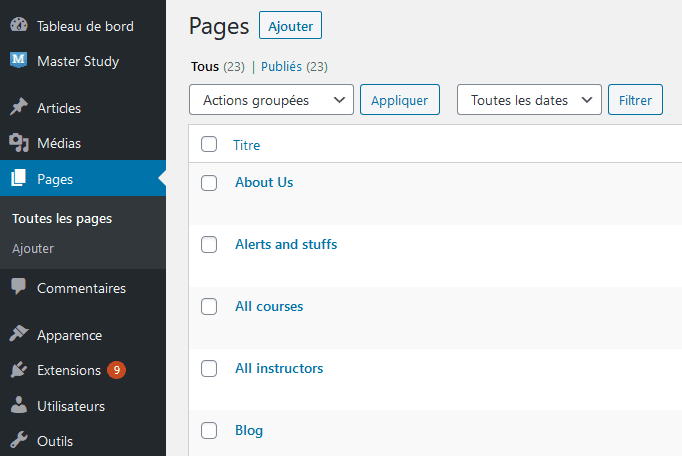The image size is (682, 456).
Task: Open the Apparence menu item
Action: pos(83,335)
